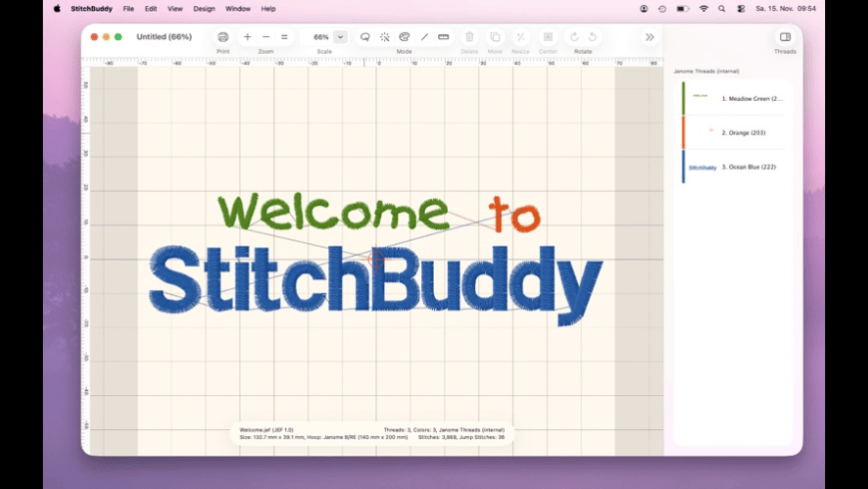Screen dimensions: 868x489
Task: Click the Meadow Green color bar
Action: (683, 99)
